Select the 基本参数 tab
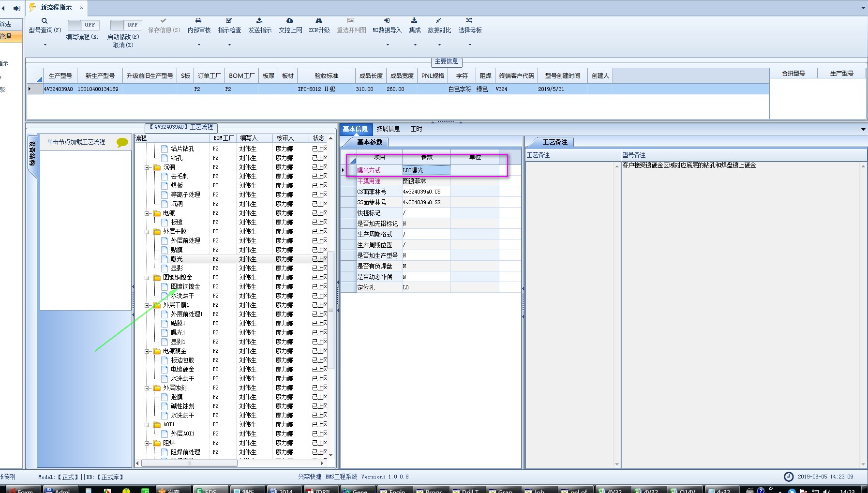This screenshot has width=868, height=493. coord(370,142)
